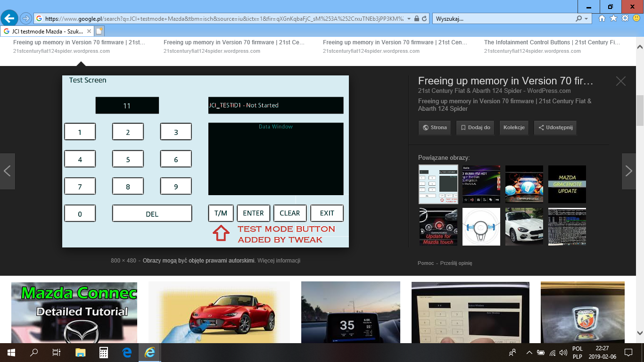Open Calculator from the taskbar
Viewport: 644px width, 362px height.
coord(104,353)
